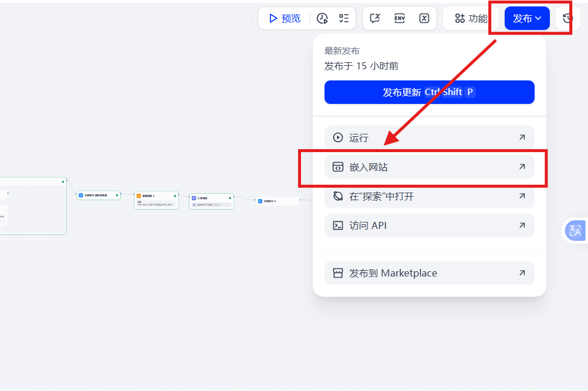Click the 预览 preview button
Viewport: 588px width, 391px height.
click(x=285, y=18)
